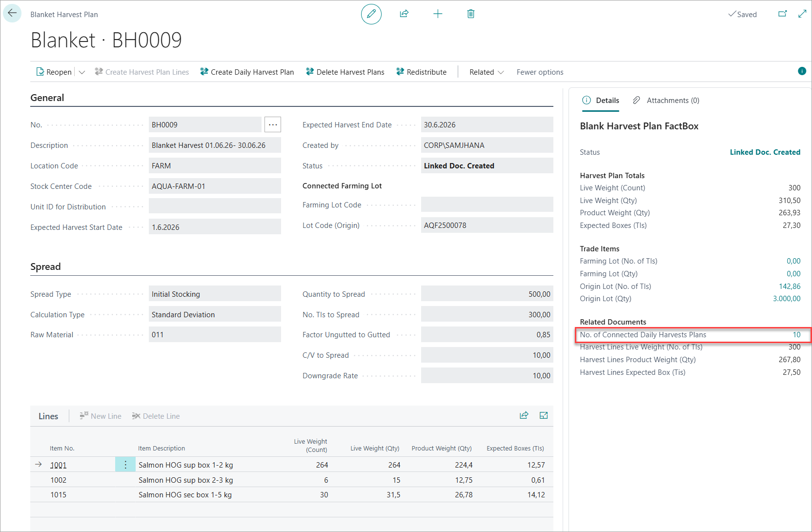Click the Reopen action

click(x=54, y=72)
